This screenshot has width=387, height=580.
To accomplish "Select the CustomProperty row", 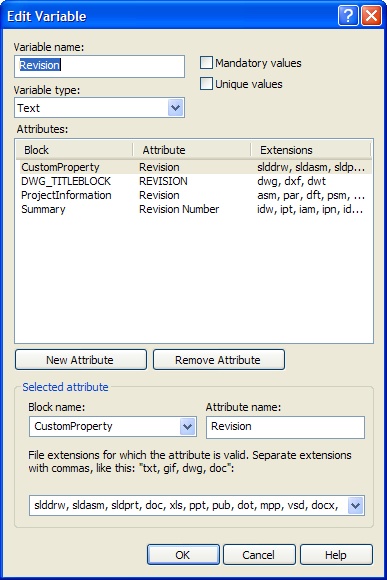I will [x=195, y=167].
